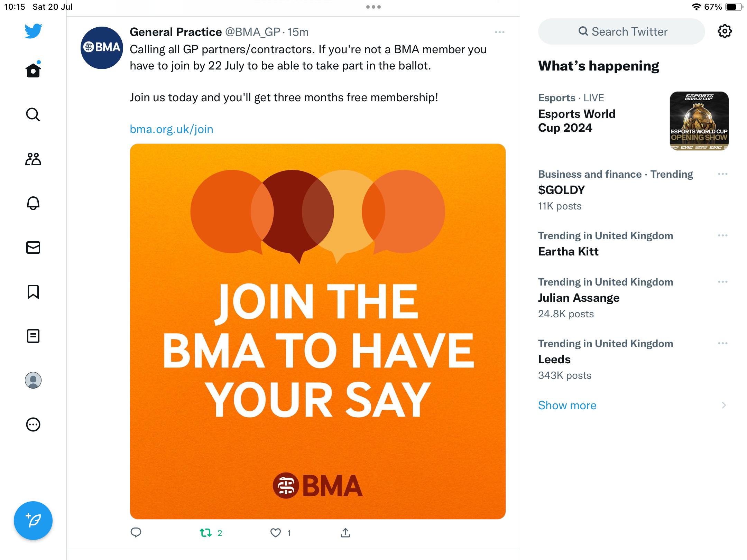Open options menu for Eartha Kitt trend

tap(722, 235)
